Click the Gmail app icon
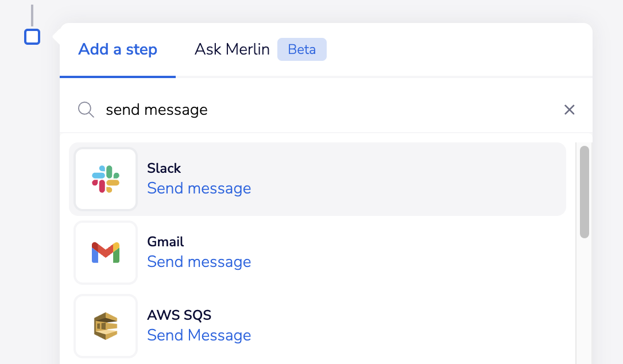623x364 pixels. click(106, 253)
